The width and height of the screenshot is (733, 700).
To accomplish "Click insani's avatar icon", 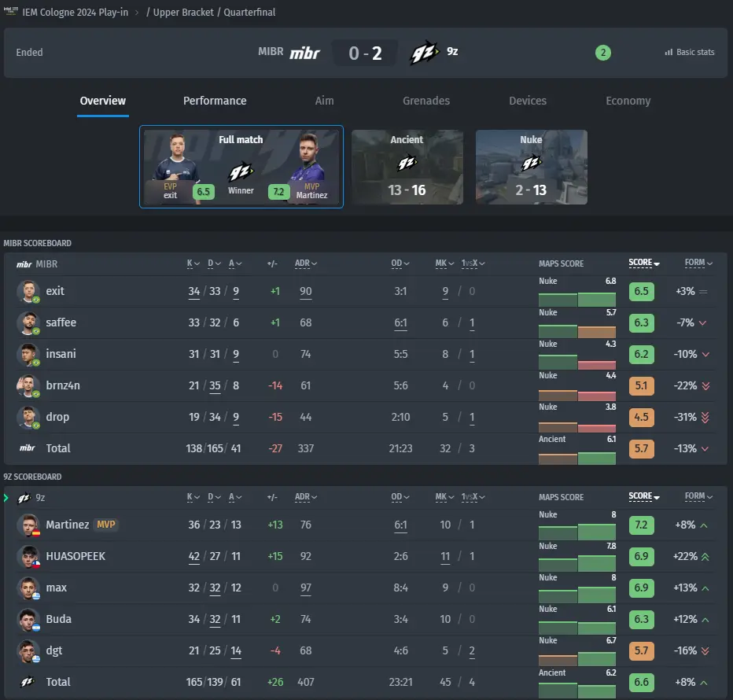I will [28, 355].
